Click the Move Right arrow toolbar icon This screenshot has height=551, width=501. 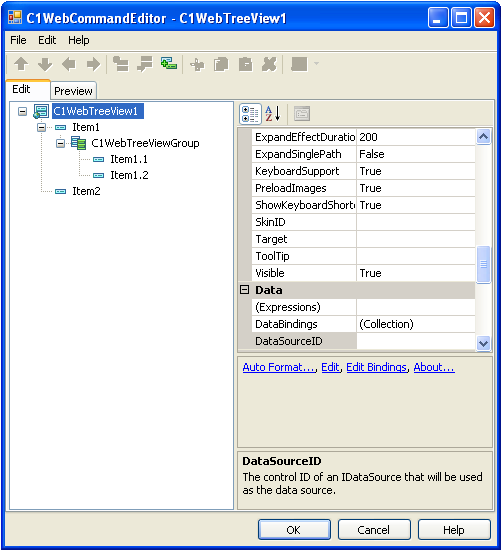[93, 64]
